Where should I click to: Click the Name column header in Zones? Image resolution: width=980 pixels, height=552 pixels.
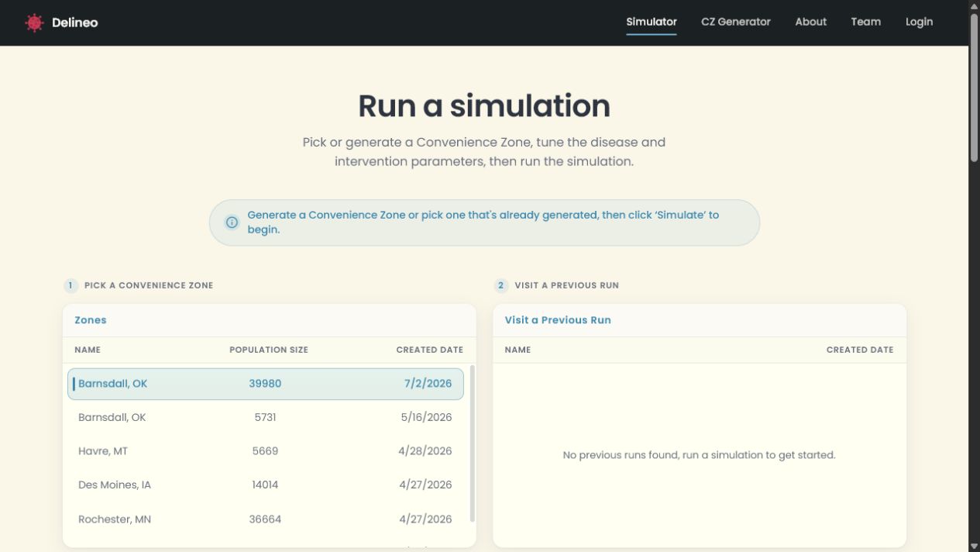(x=88, y=350)
